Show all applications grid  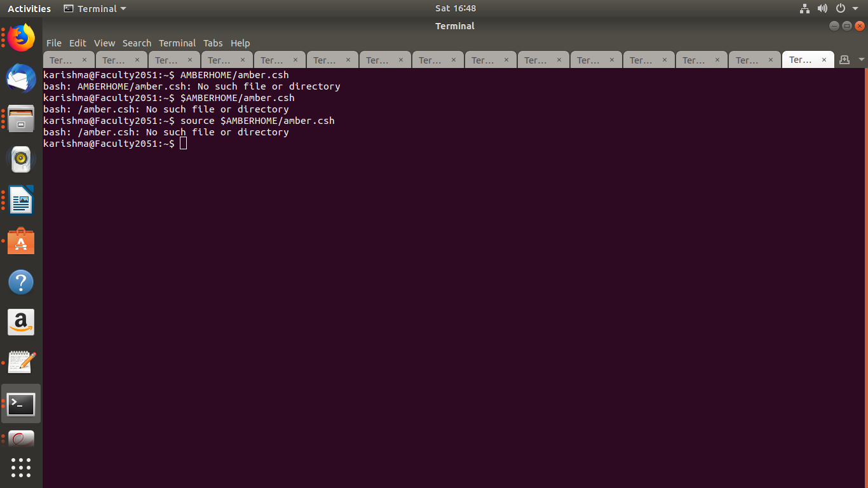[x=21, y=468]
